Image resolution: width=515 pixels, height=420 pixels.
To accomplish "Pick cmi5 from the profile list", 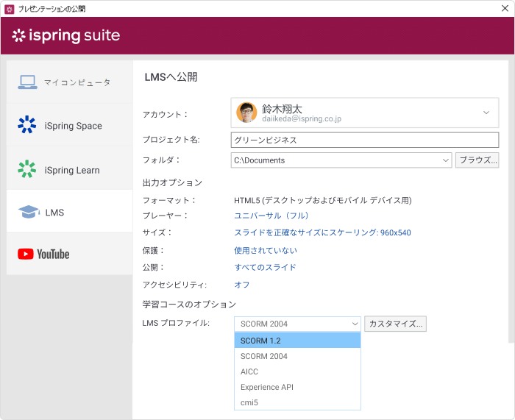I will [297, 402].
